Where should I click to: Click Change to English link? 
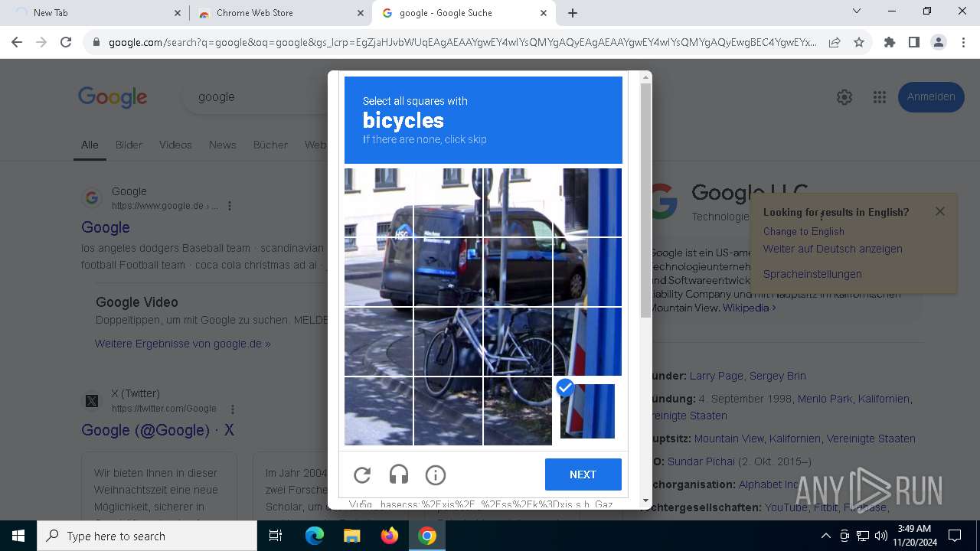(804, 231)
